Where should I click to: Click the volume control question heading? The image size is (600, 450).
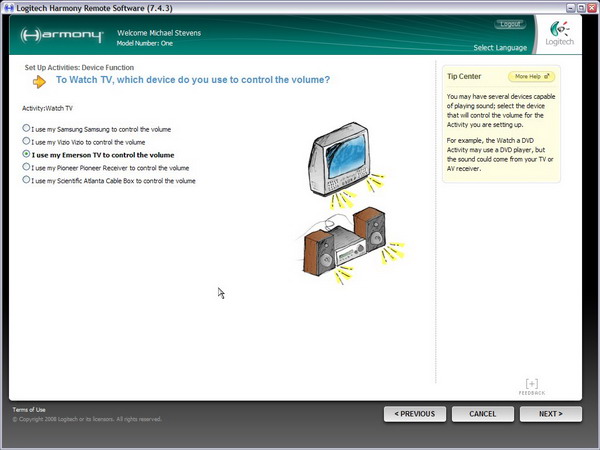[193, 80]
